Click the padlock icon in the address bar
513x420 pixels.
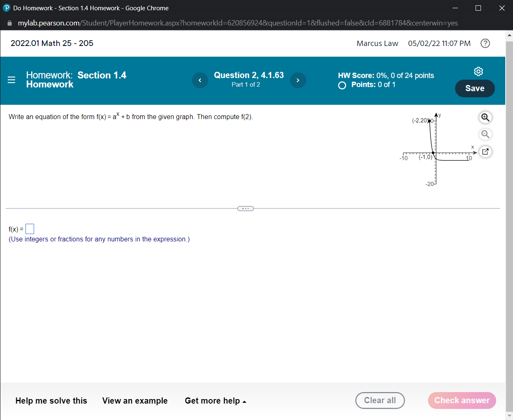click(x=9, y=23)
